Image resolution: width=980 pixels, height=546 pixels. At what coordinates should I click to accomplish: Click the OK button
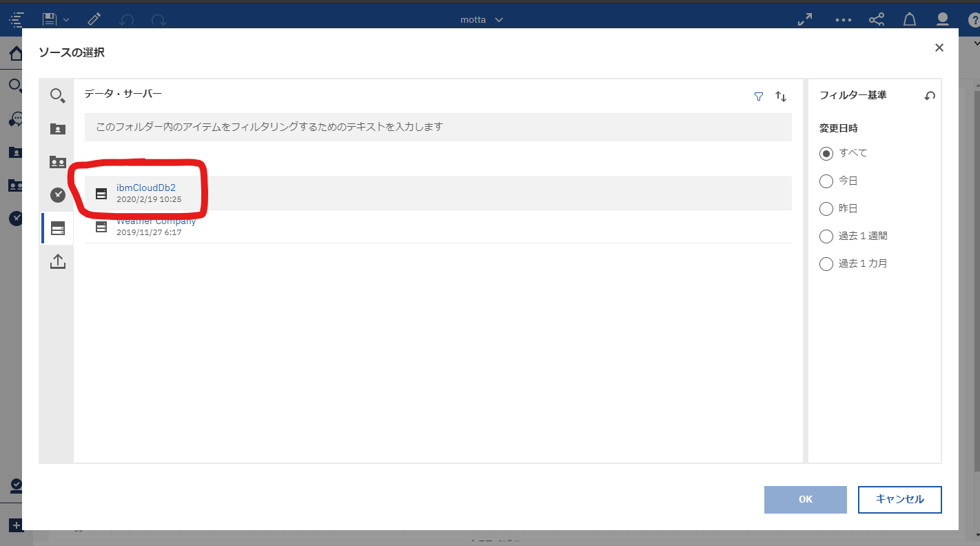pyautogui.click(x=806, y=500)
